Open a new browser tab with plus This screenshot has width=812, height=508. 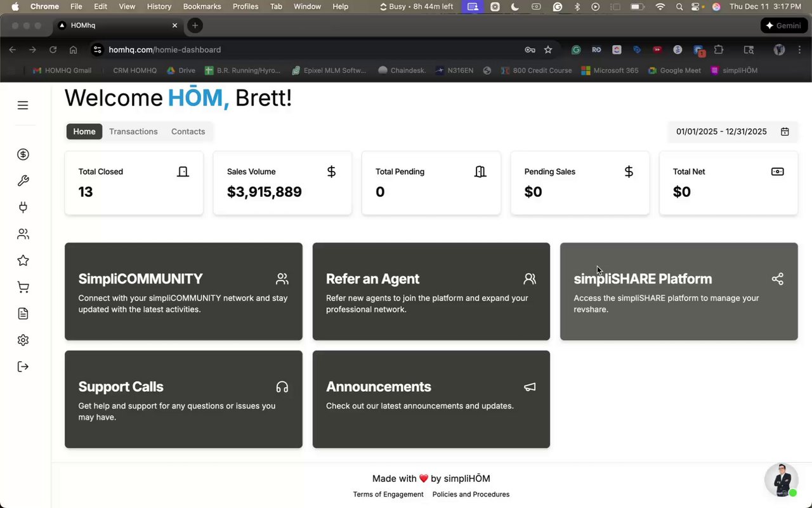tap(195, 25)
